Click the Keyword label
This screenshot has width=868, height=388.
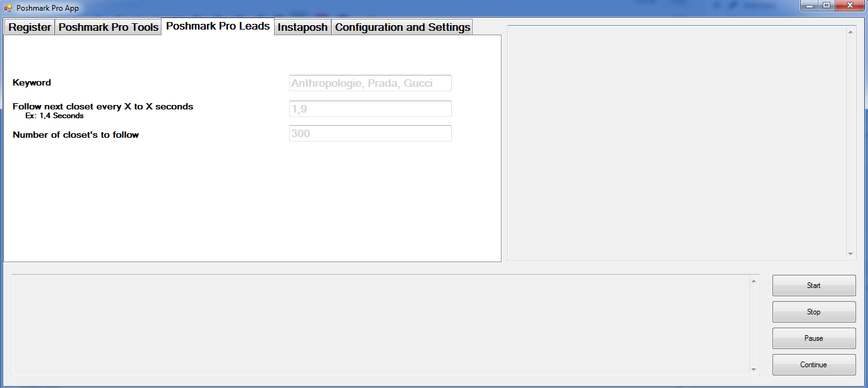point(32,82)
